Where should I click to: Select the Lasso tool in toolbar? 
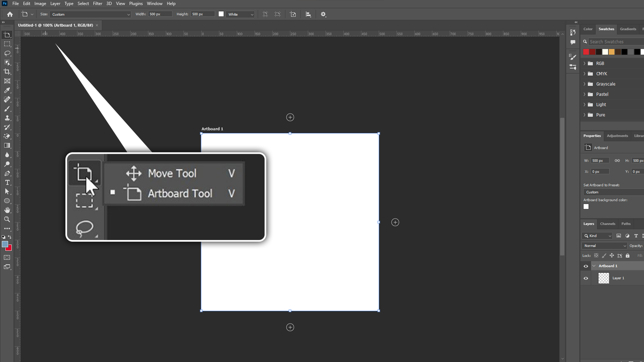click(x=7, y=53)
